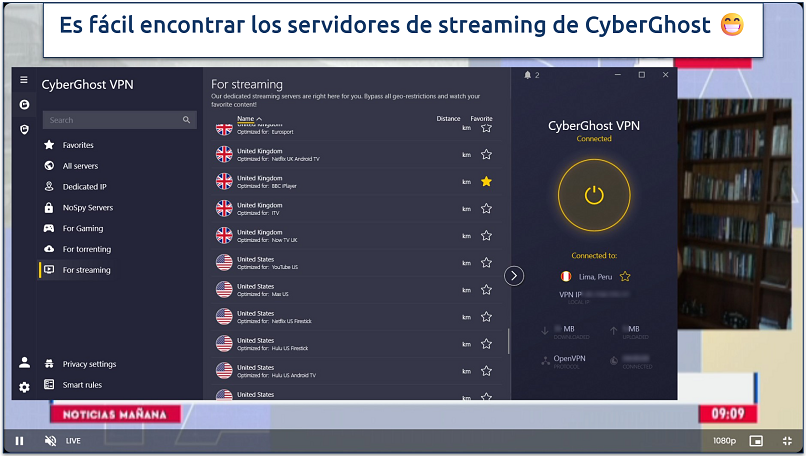The width and height of the screenshot is (806, 456).
Task: Open the settings gear icon
Action: [x=24, y=387]
